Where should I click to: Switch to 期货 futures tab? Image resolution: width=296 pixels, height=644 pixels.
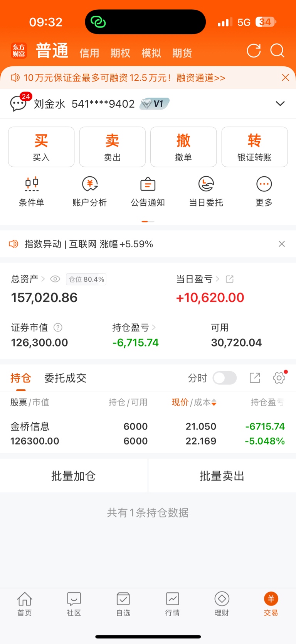click(x=182, y=53)
